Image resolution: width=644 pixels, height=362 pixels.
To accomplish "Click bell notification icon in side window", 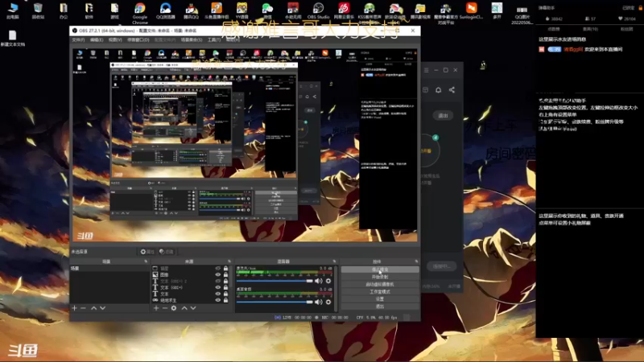I will pyautogui.click(x=438, y=90).
